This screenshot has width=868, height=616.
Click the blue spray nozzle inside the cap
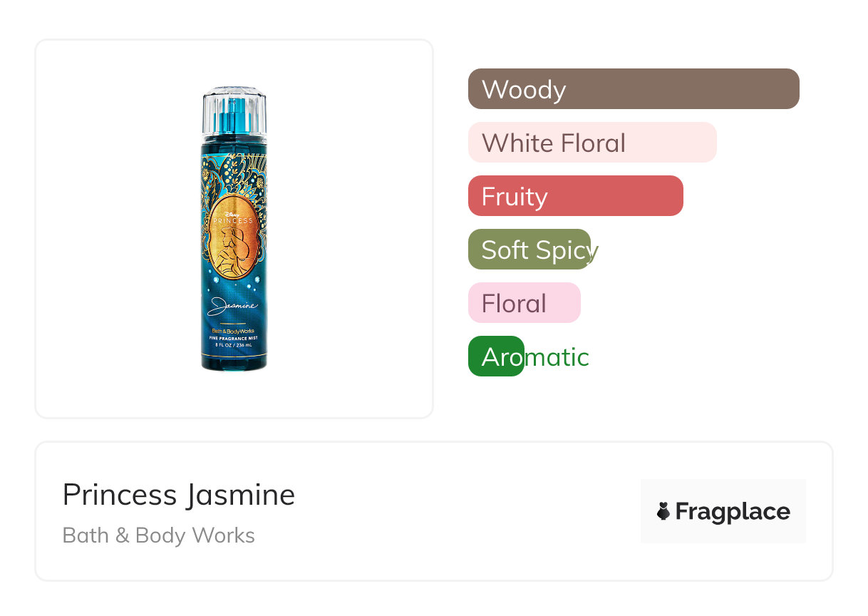click(233, 112)
